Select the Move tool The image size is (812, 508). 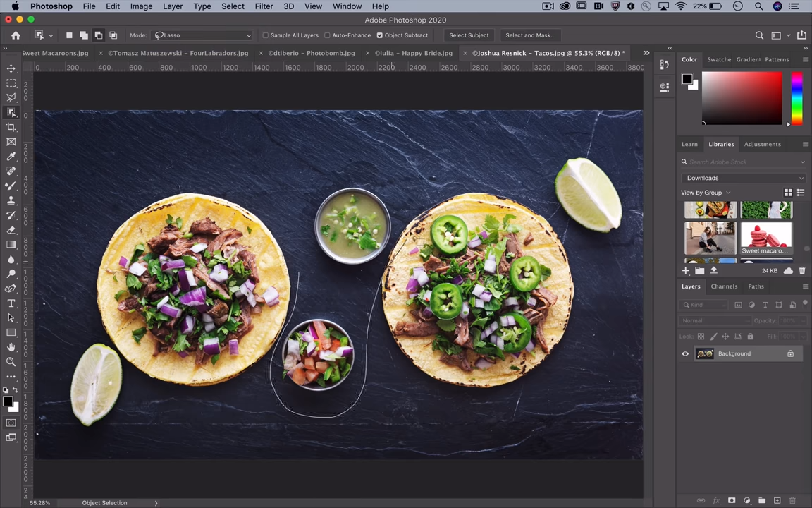11,68
